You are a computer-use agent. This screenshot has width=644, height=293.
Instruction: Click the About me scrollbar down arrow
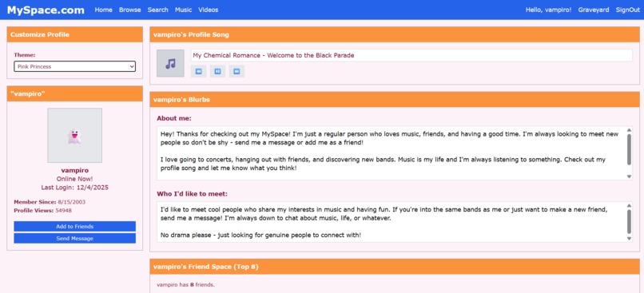tap(629, 176)
